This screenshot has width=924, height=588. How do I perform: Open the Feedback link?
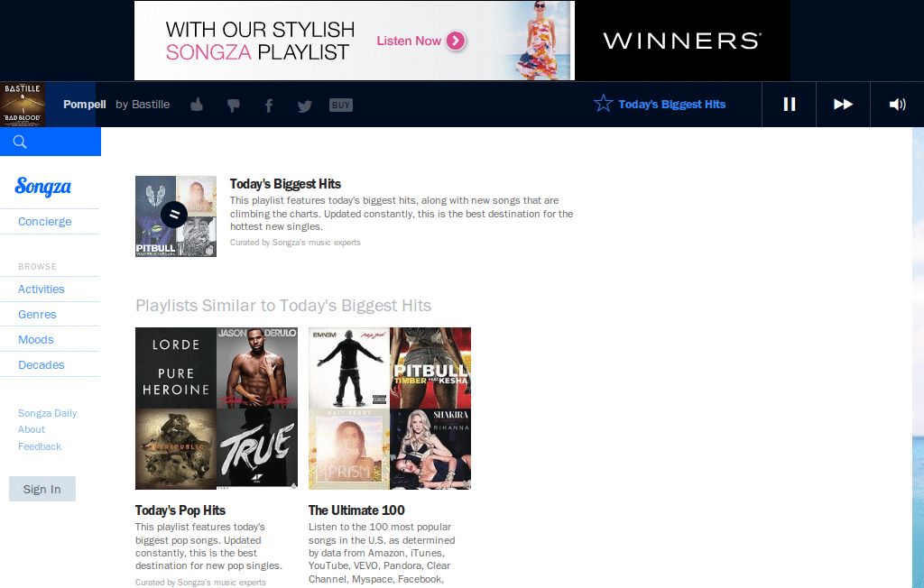click(x=40, y=446)
